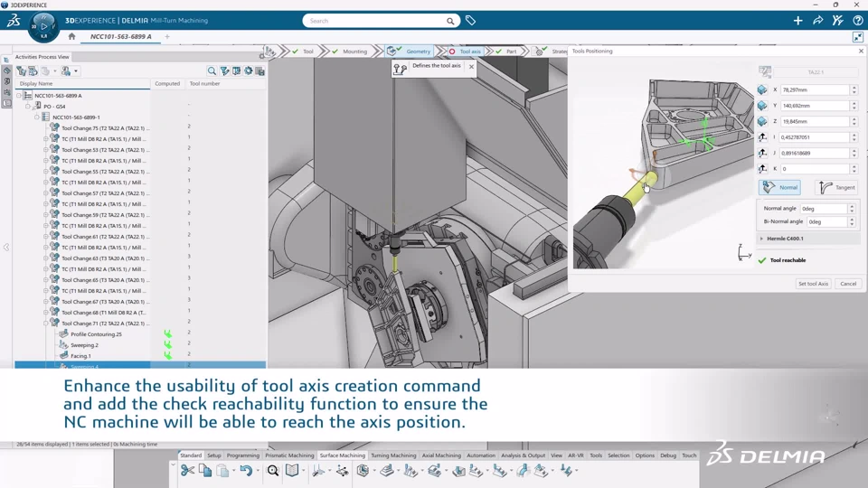
Task: Click the Tool axis step in the wizard bar
Action: tap(465, 52)
